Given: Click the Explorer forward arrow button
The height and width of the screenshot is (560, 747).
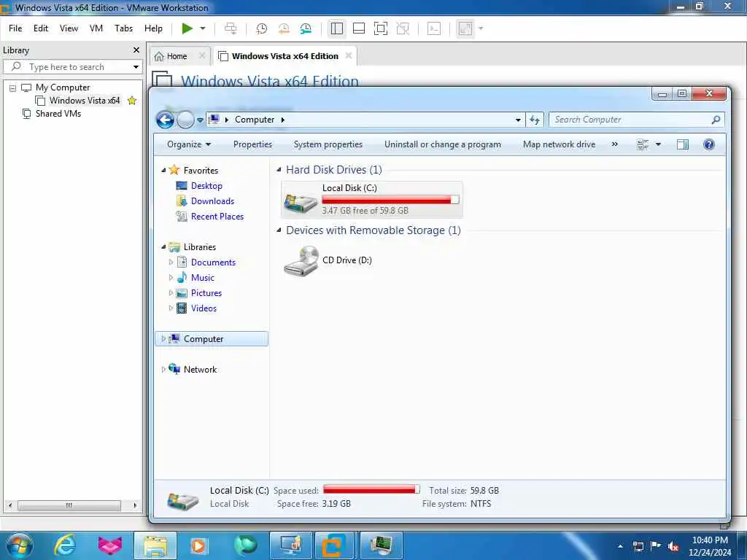Looking at the screenshot, I should 185,120.
